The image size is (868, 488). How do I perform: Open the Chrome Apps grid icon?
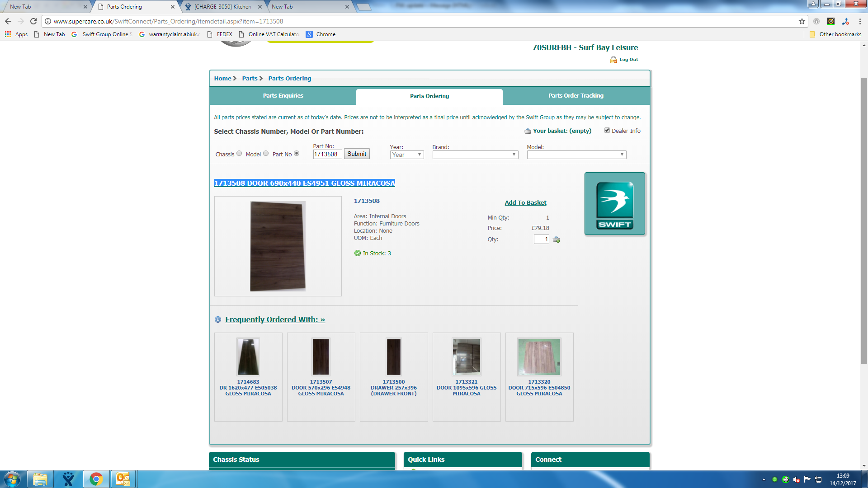(x=8, y=34)
